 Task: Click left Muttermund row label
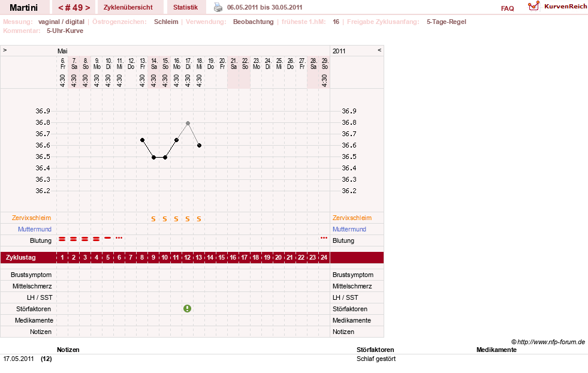[x=35, y=229]
